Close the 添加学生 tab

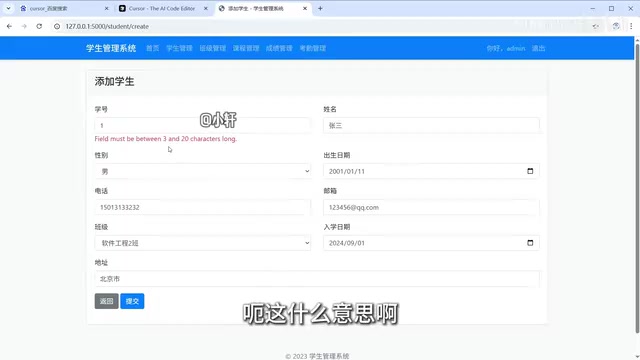pos(305,8)
